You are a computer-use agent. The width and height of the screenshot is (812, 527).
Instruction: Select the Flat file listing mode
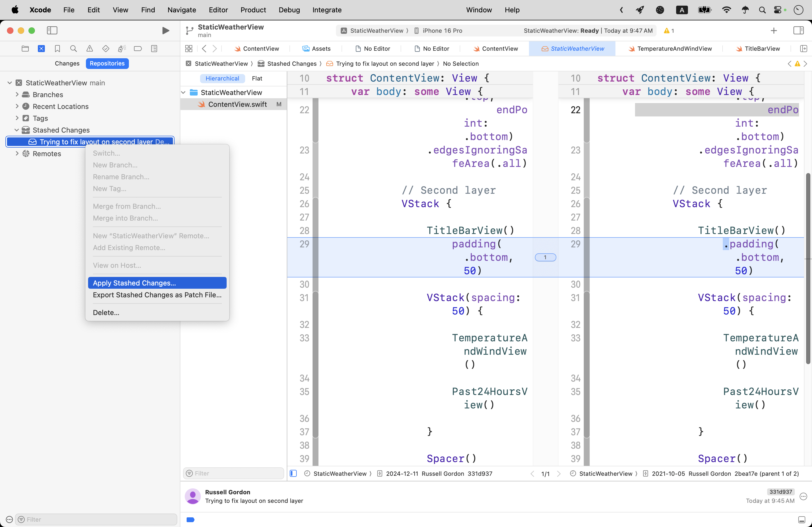pyautogui.click(x=257, y=78)
